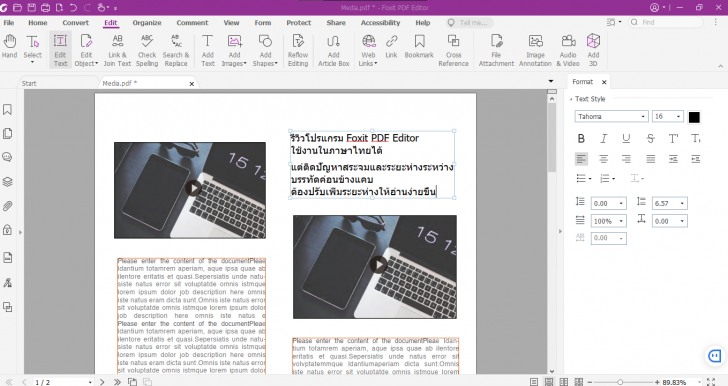Toggle Underline text style

(x=626, y=138)
